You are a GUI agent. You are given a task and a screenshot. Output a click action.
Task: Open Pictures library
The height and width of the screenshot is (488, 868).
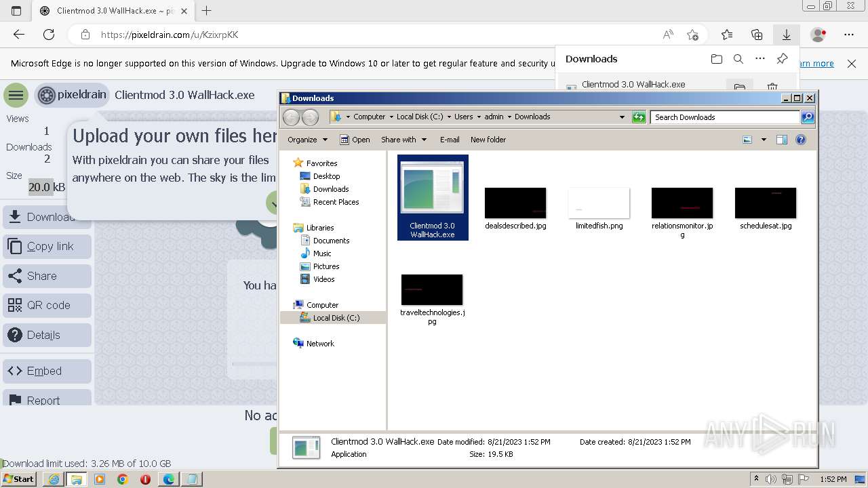click(326, 266)
